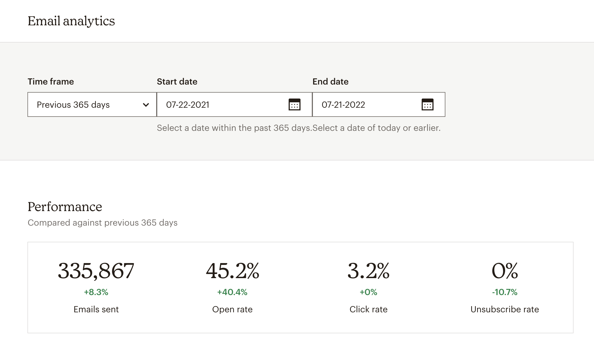Screen dimensions: 594x364
Task: Click the +8.3% emails sent change
Action: pyautogui.click(x=96, y=292)
